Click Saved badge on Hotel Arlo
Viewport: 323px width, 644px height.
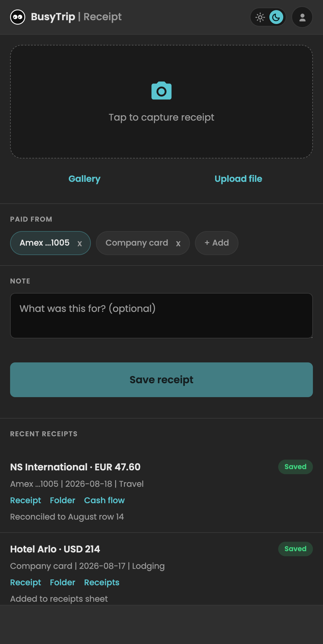tap(296, 549)
